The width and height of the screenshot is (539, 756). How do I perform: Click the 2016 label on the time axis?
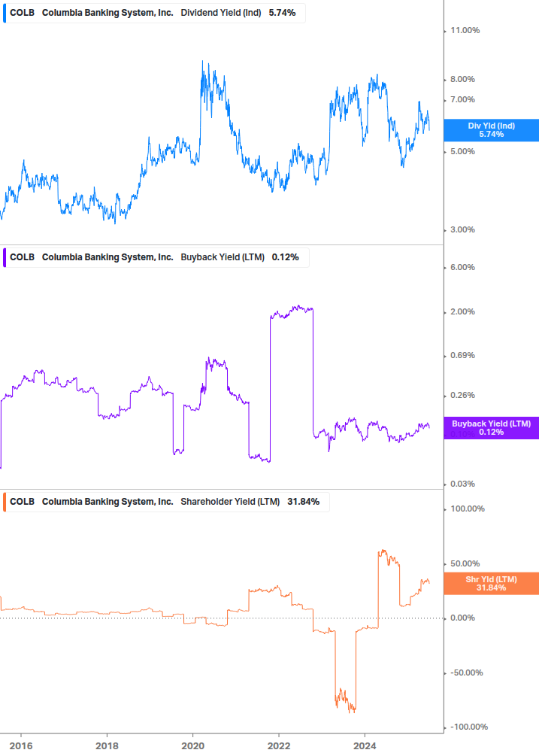[21, 746]
